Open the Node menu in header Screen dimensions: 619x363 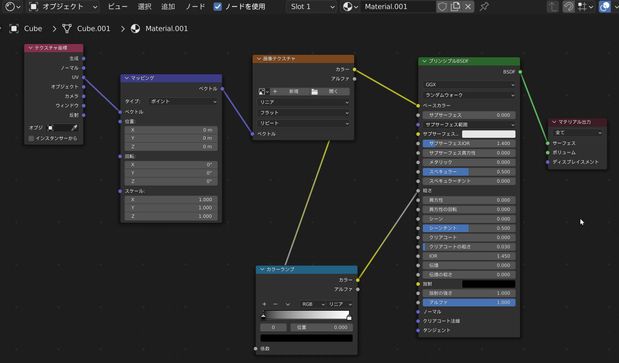point(195,7)
